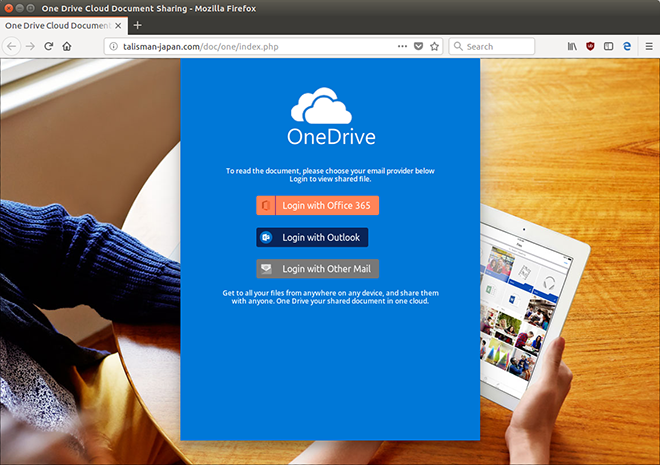
Task: Click Login with Outlook button
Action: click(x=312, y=237)
